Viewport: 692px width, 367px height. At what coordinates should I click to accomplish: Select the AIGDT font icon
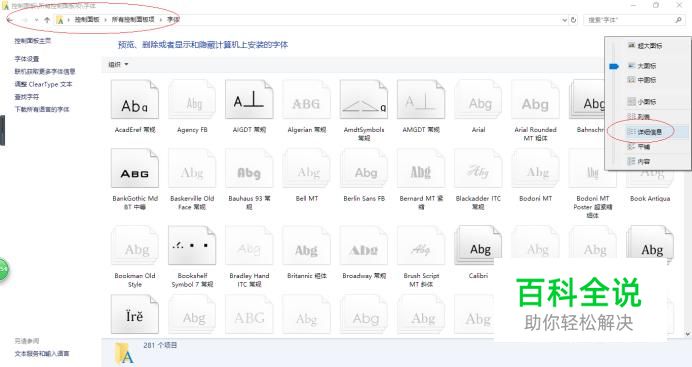pos(249,100)
